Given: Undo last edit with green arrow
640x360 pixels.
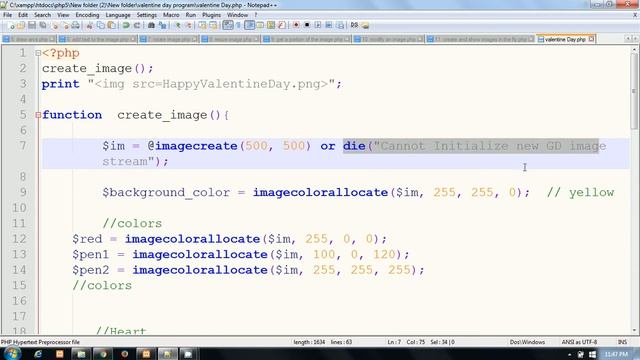Looking at the screenshot, I should [126, 25].
